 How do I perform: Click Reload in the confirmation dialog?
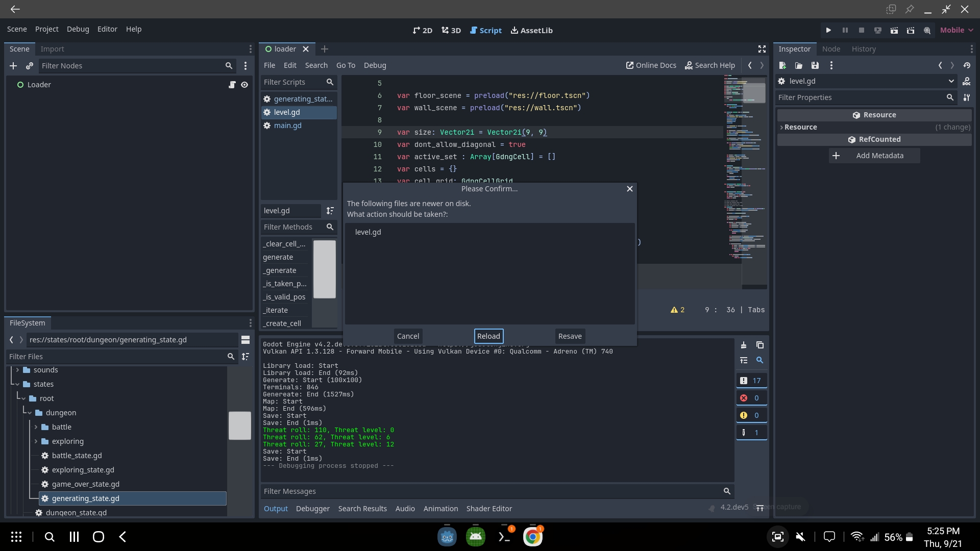(x=488, y=336)
